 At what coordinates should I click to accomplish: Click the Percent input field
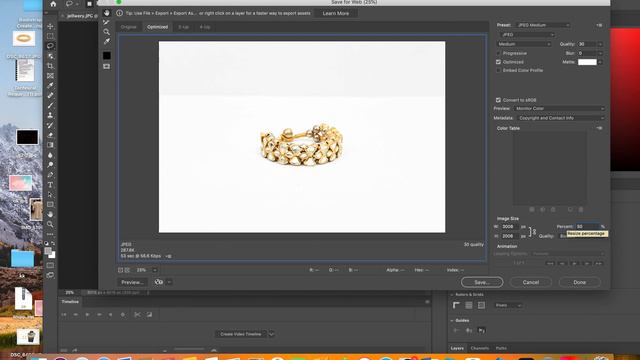(x=587, y=227)
